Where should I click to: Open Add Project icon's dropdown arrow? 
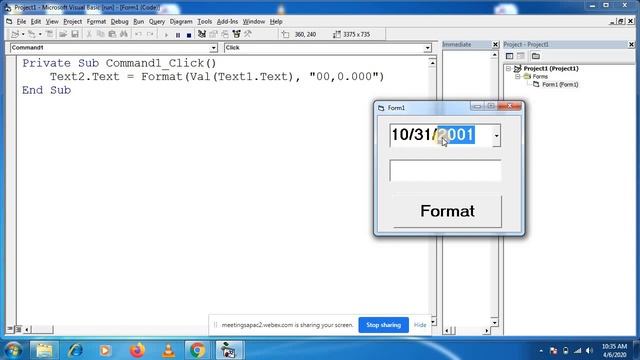[23, 34]
